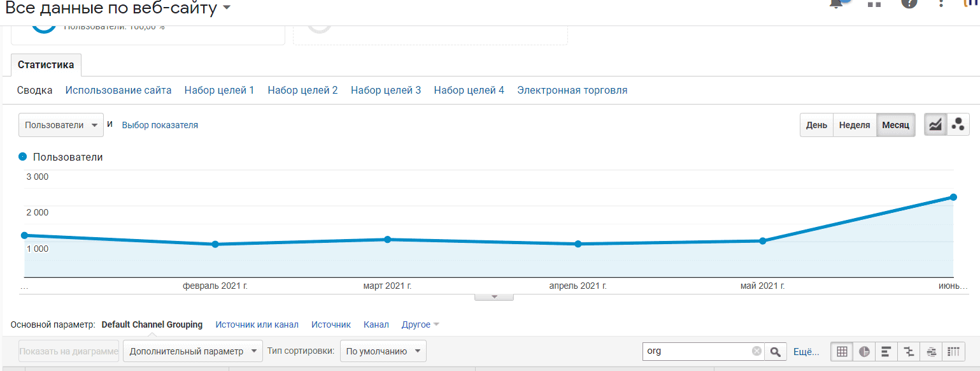Choose Канал primary dimension
The height and width of the screenshot is (371, 980).
(376, 324)
